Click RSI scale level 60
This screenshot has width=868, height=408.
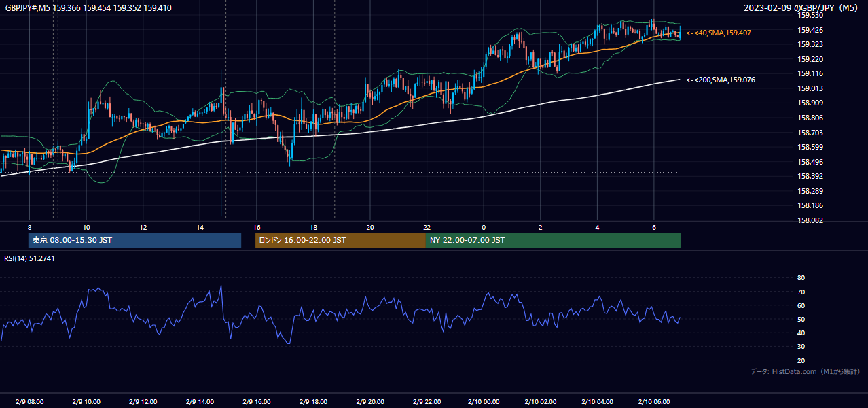(801, 306)
